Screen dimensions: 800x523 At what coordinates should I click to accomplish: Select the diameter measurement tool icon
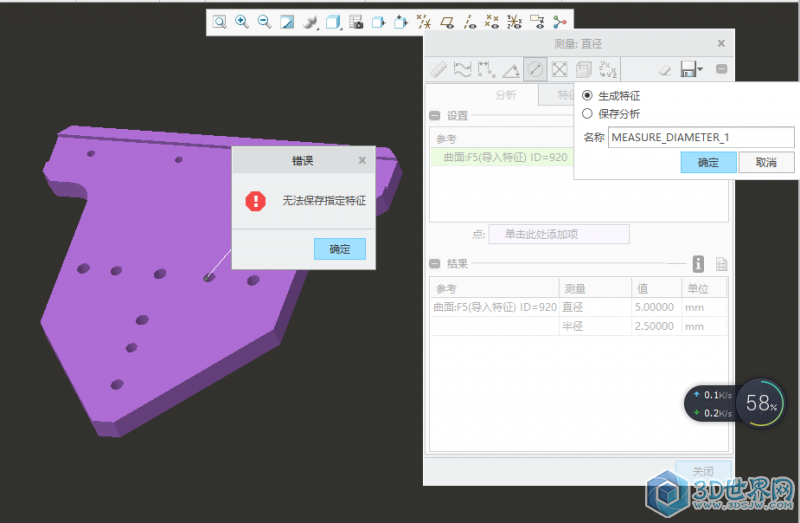click(535, 69)
